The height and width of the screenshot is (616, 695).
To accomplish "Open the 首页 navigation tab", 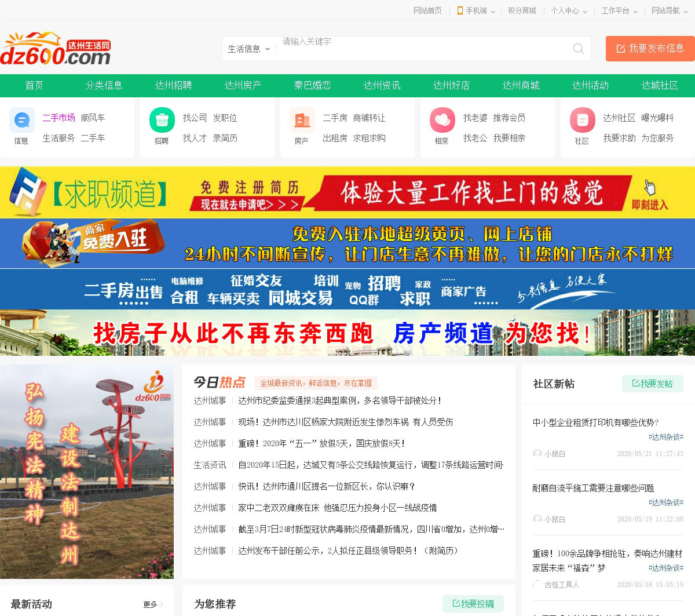I will click(x=34, y=85).
